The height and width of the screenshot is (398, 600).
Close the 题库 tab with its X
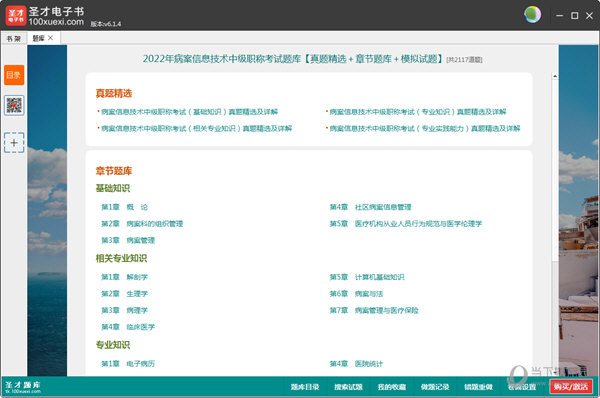51,38
